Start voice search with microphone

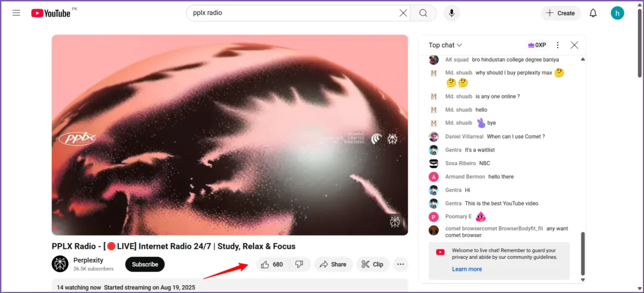pos(451,13)
